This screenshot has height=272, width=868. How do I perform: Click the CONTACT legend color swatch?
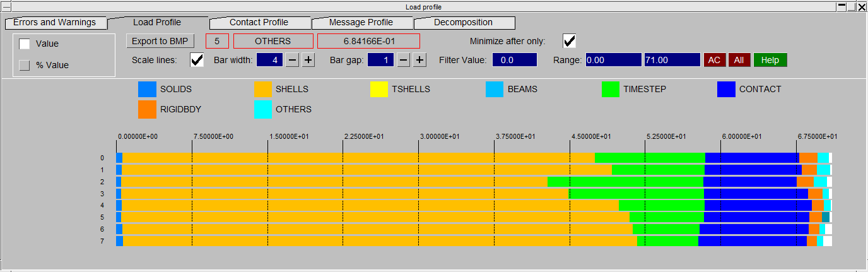tap(727, 90)
